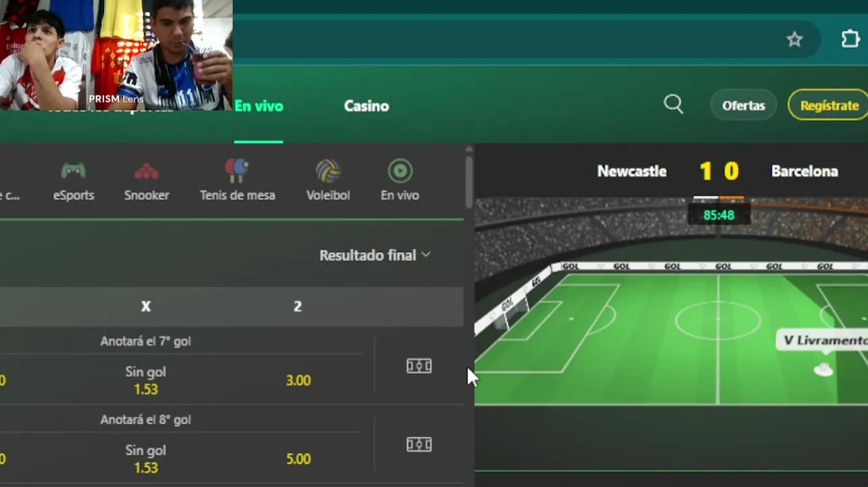This screenshot has height=487, width=868.
Task: Open the Voleibol sport icon
Action: [328, 170]
